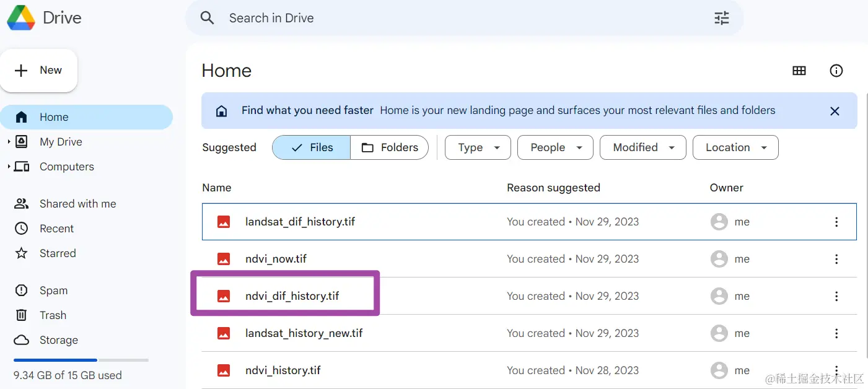The width and height of the screenshot is (868, 389).
Task: Go to Home in the sidebar
Action: click(86, 117)
